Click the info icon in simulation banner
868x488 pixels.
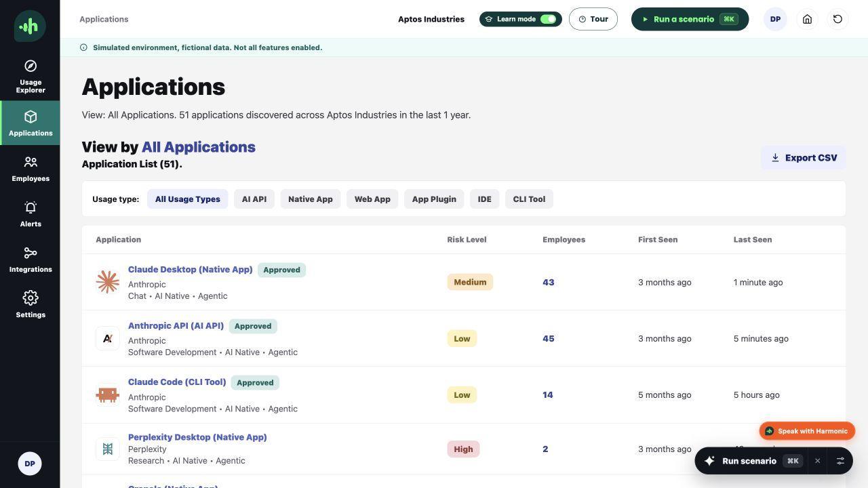coord(83,47)
